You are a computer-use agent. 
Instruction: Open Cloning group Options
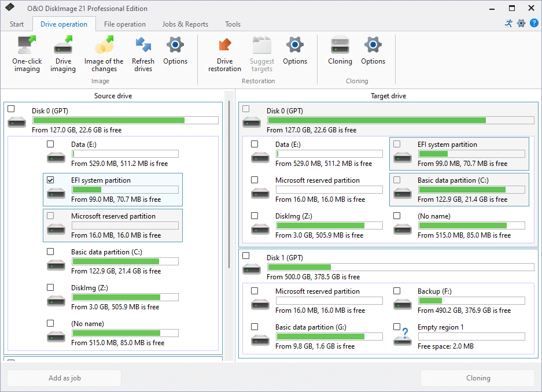pyautogui.click(x=373, y=51)
